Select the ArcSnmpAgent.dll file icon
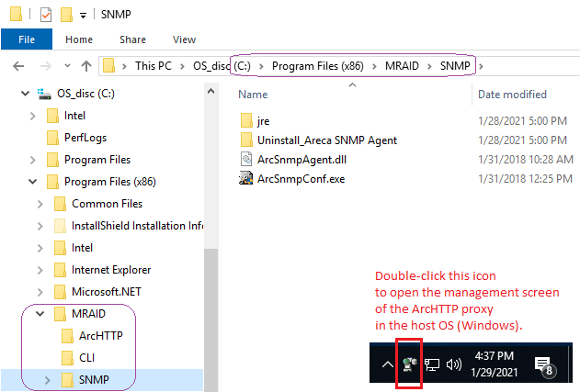580x392 pixels. click(x=246, y=159)
